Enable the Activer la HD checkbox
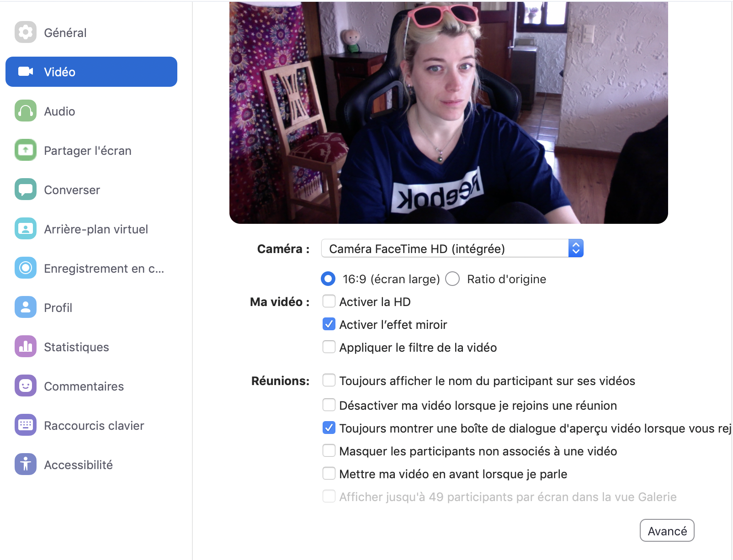 click(329, 301)
